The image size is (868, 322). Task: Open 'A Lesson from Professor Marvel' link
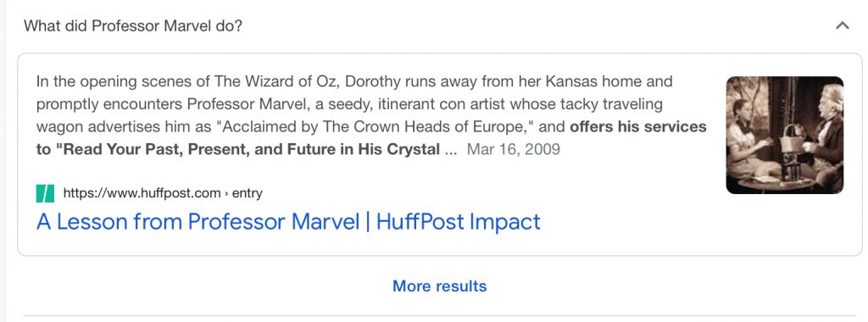point(198,222)
